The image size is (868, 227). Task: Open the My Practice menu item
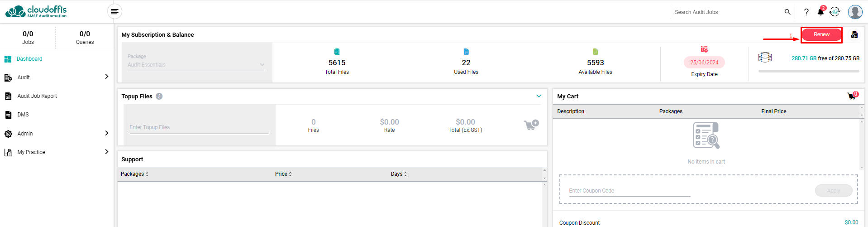tap(31, 152)
